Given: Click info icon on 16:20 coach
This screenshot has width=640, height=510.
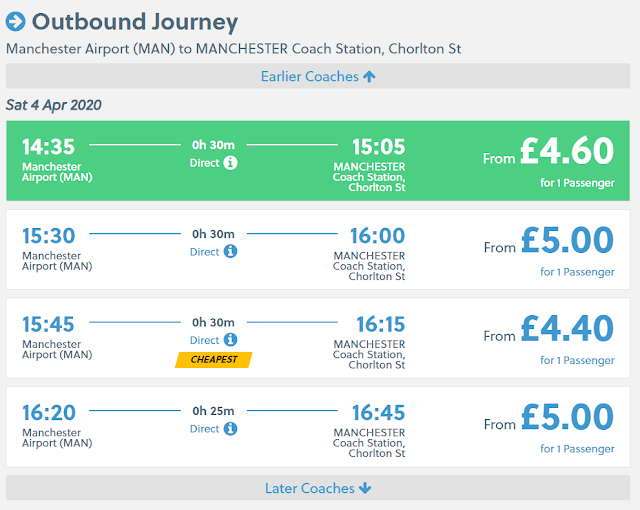Looking at the screenshot, I should tap(231, 429).
